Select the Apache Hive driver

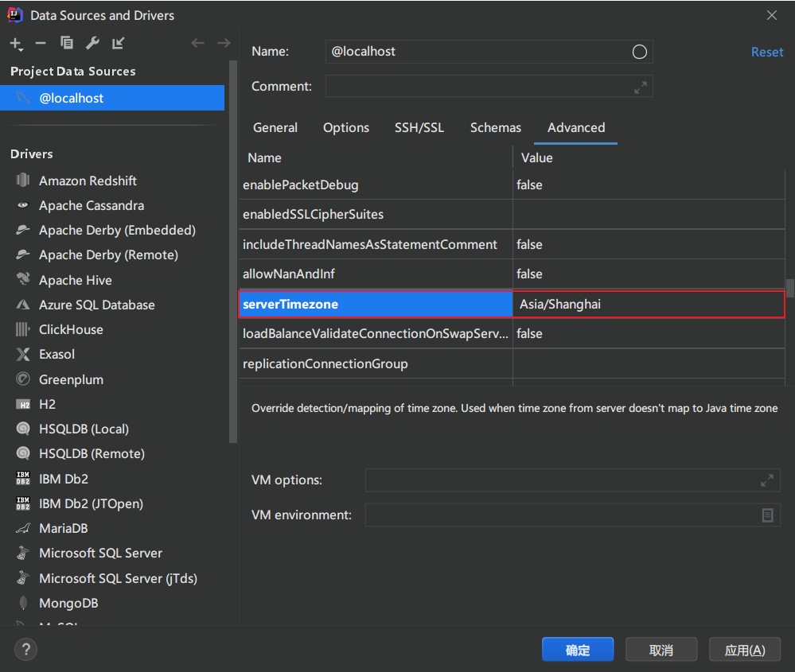(76, 279)
